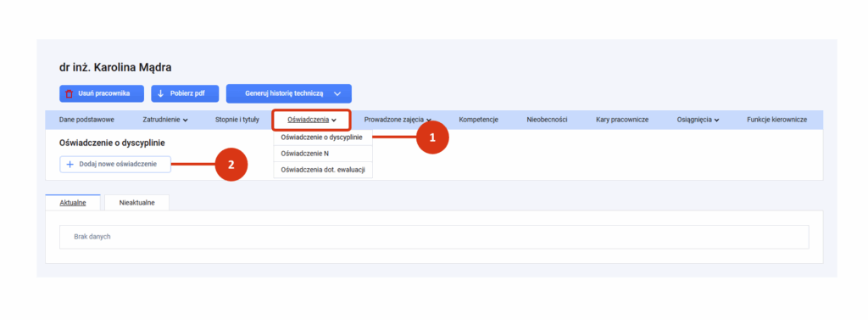Open the Funkcje kierownicze section
Screen dimensions: 868x320
[776, 119]
